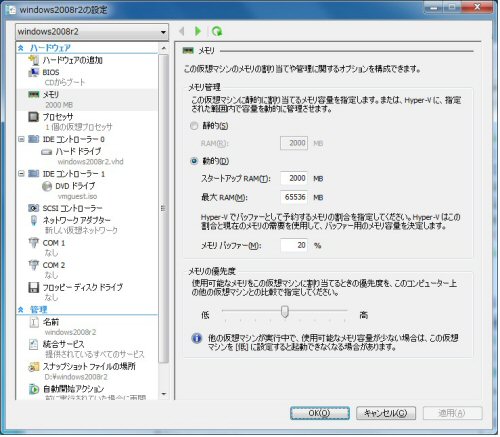Screen dimensions: 500x437
Task: Click the grey back navigation arrow
Action: click(x=182, y=31)
